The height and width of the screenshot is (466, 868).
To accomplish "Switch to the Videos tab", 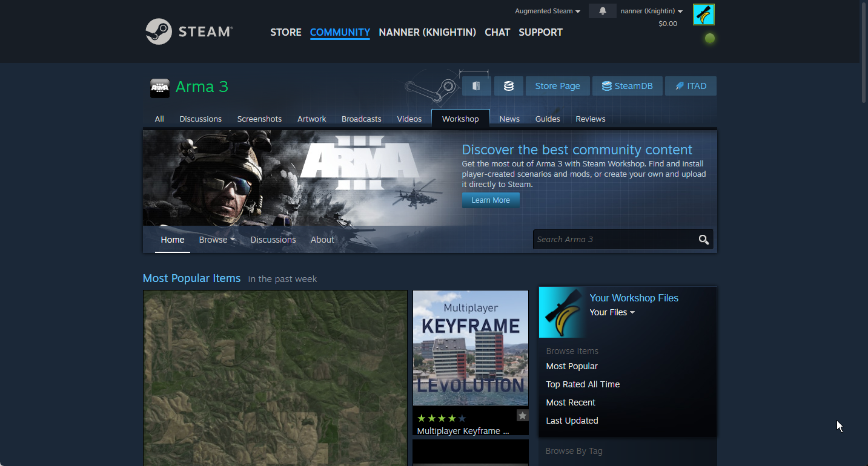I will pos(409,119).
